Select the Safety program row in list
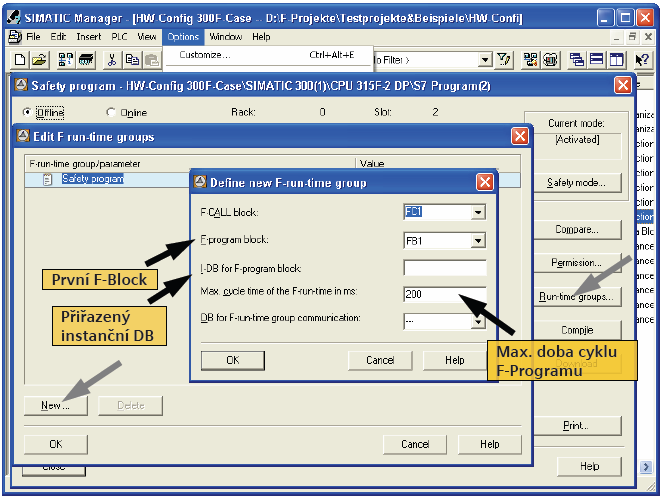The image size is (663, 497). 272,179
